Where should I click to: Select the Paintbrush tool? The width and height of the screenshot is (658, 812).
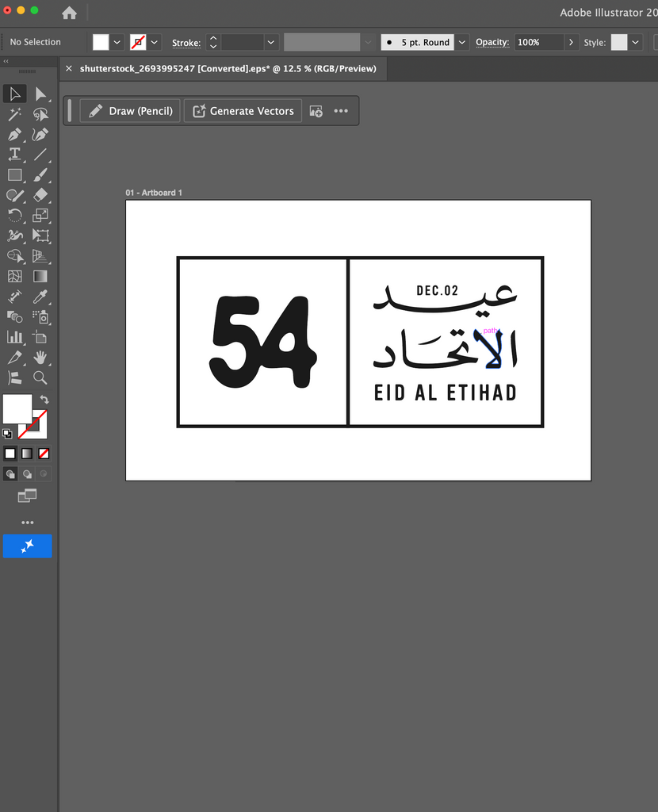coord(40,175)
